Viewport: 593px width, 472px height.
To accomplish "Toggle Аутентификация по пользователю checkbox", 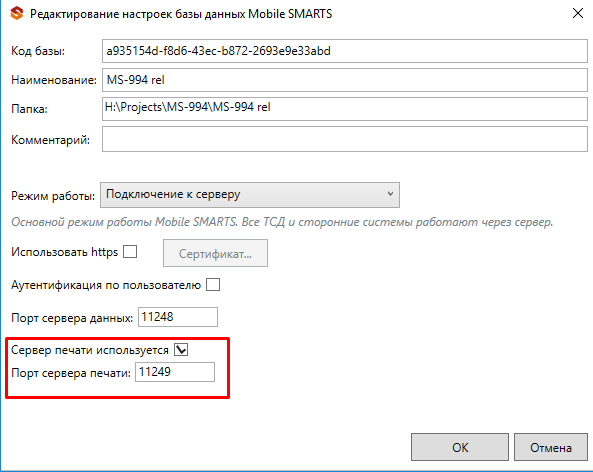I will pyautogui.click(x=213, y=285).
